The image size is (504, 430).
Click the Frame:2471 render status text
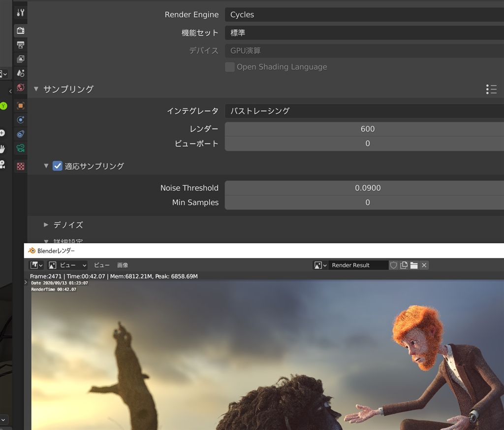(114, 276)
